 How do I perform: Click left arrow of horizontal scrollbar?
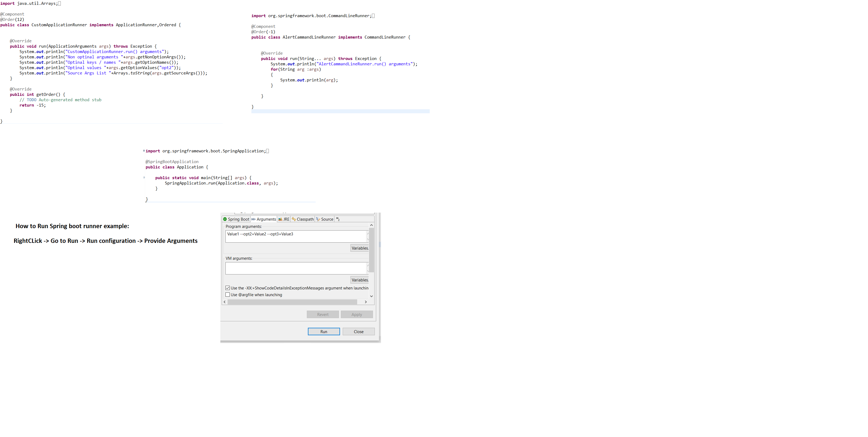pos(225,302)
